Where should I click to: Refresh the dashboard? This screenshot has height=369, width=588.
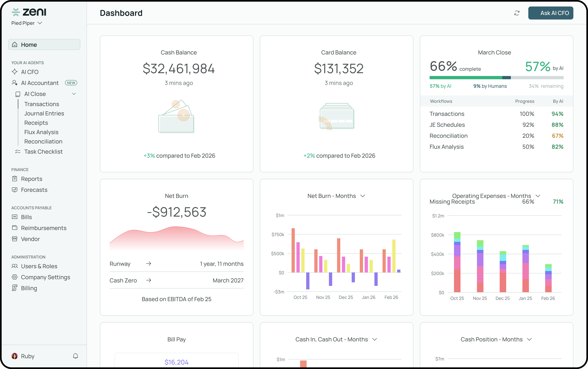click(x=517, y=13)
